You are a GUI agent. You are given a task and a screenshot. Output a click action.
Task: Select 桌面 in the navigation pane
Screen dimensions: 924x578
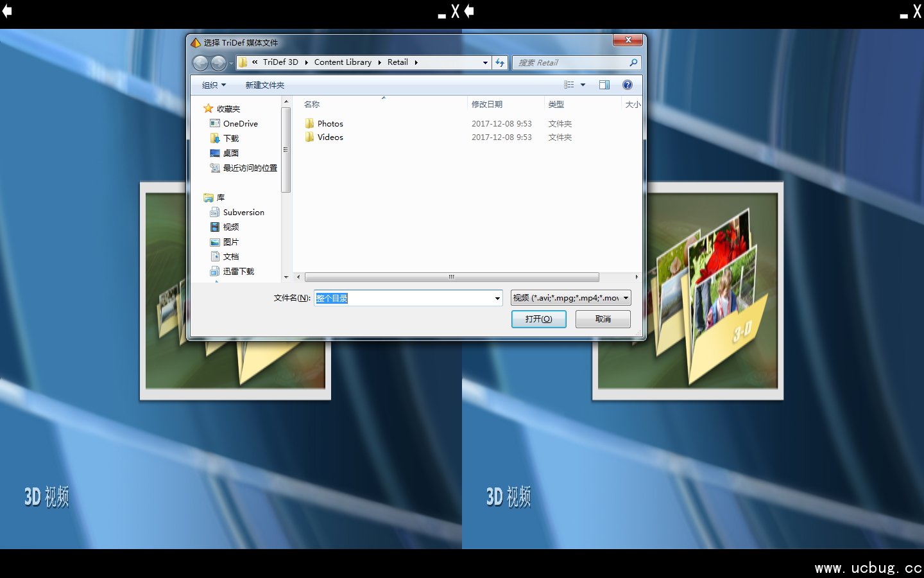[230, 153]
